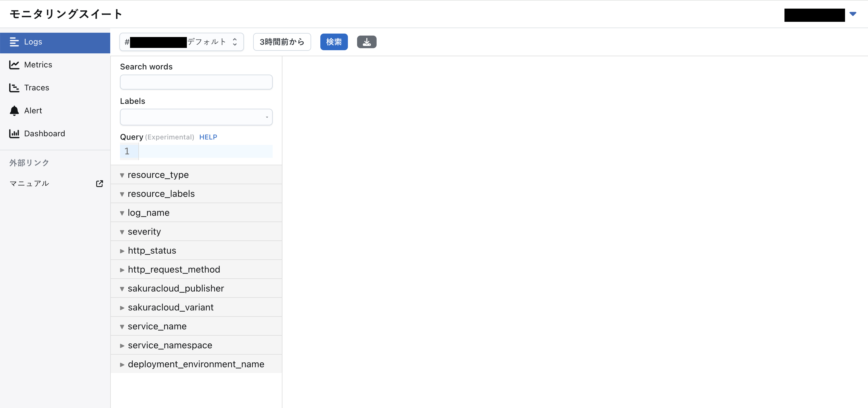Open the Metrics section
The width and height of the screenshot is (868, 408).
[55, 65]
